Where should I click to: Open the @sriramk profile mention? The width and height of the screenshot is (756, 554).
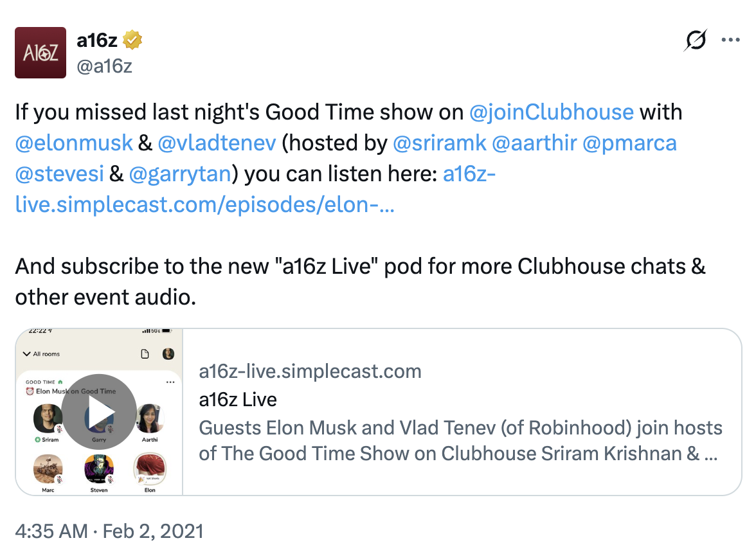[x=438, y=143]
